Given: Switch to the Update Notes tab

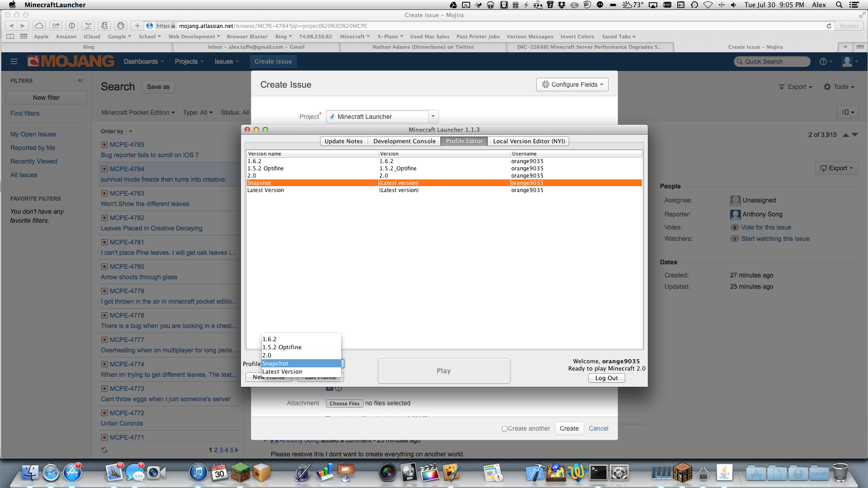Looking at the screenshot, I should [343, 141].
